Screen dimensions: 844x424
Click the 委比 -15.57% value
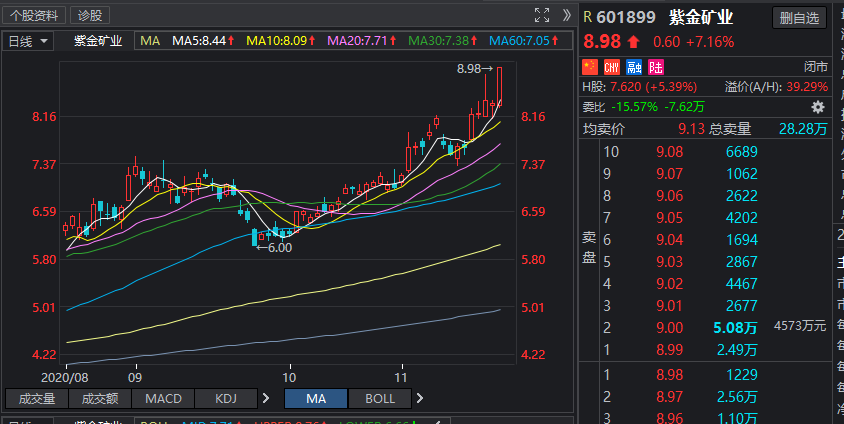[x=634, y=107]
